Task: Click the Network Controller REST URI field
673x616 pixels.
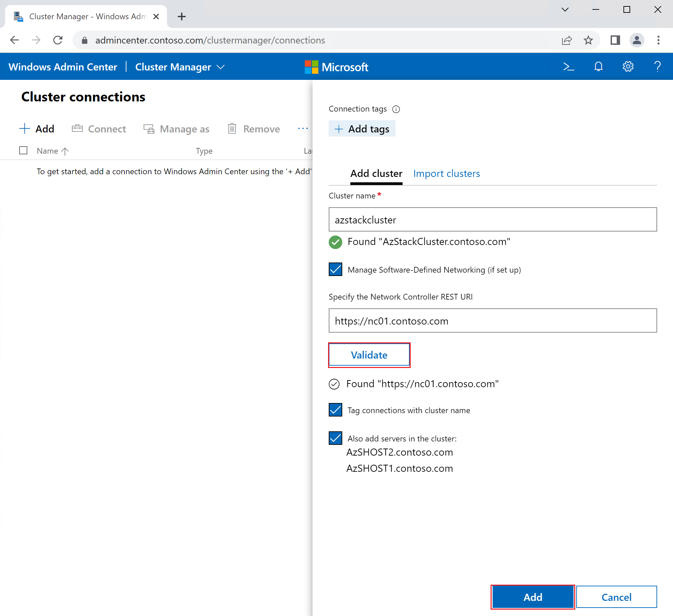Action: [493, 320]
